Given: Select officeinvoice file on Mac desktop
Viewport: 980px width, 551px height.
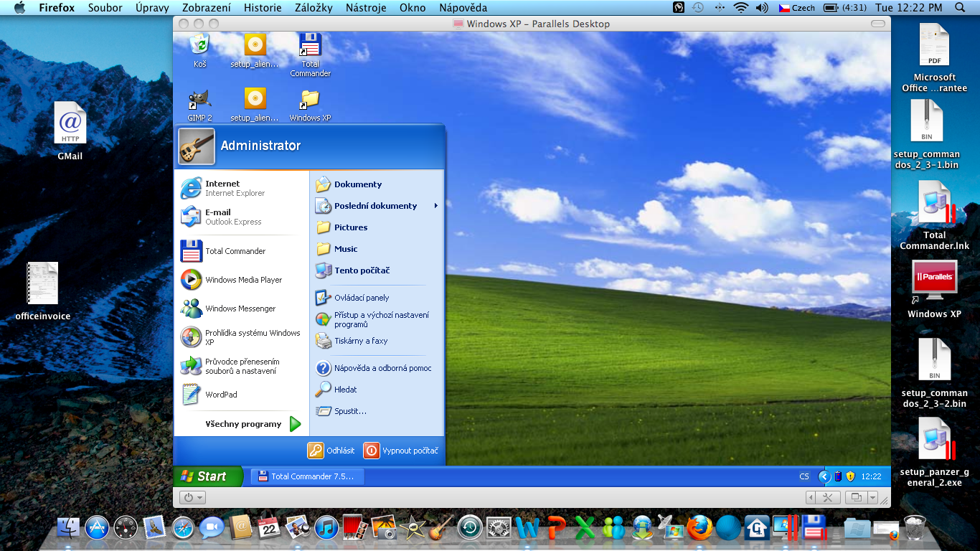Looking at the screenshot, I should point(43,291).
